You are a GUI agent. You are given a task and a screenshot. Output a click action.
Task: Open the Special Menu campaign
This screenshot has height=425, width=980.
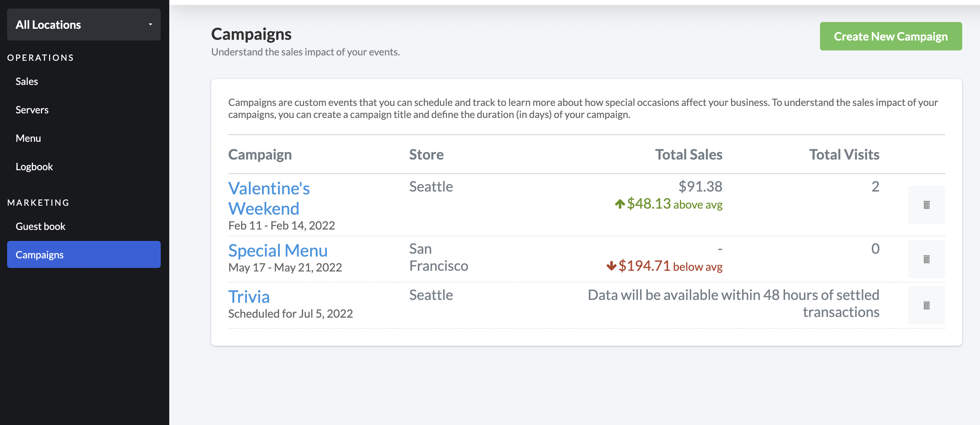[x=278, y=251]
